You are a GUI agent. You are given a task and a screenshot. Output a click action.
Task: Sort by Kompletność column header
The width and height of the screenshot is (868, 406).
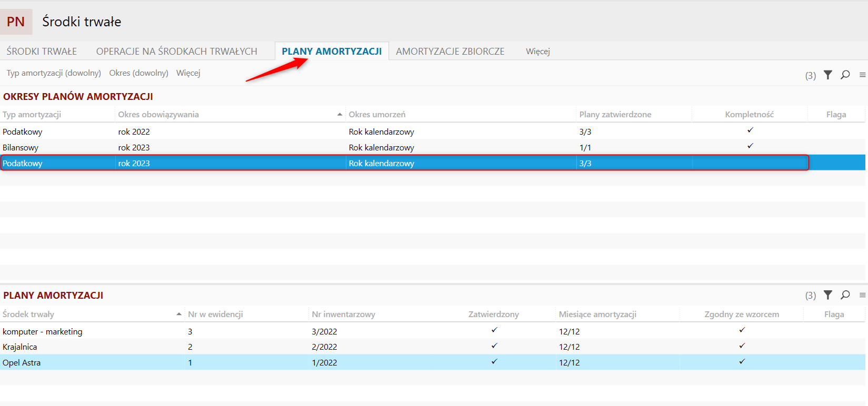tap(749, 114)
